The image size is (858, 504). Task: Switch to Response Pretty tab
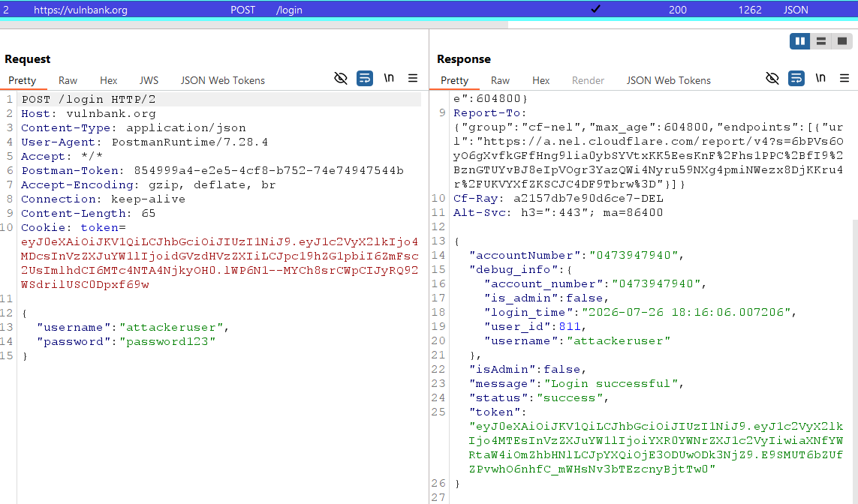[x=455, y=80]
